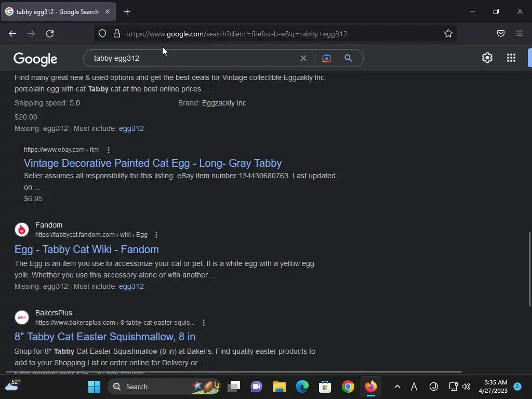Go back to the previous page
This screenshot has height=399, width=532.
pyautogui.click(x=12, y=34)
